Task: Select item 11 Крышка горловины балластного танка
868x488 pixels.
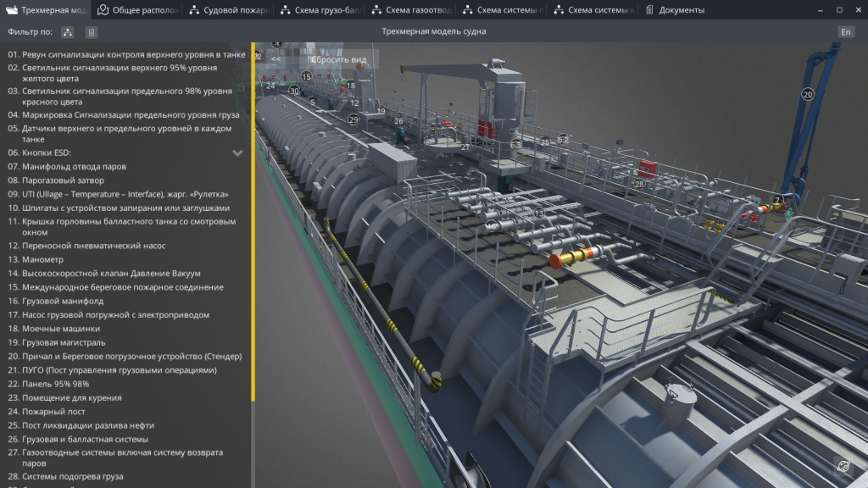Action: coord(122,227)
